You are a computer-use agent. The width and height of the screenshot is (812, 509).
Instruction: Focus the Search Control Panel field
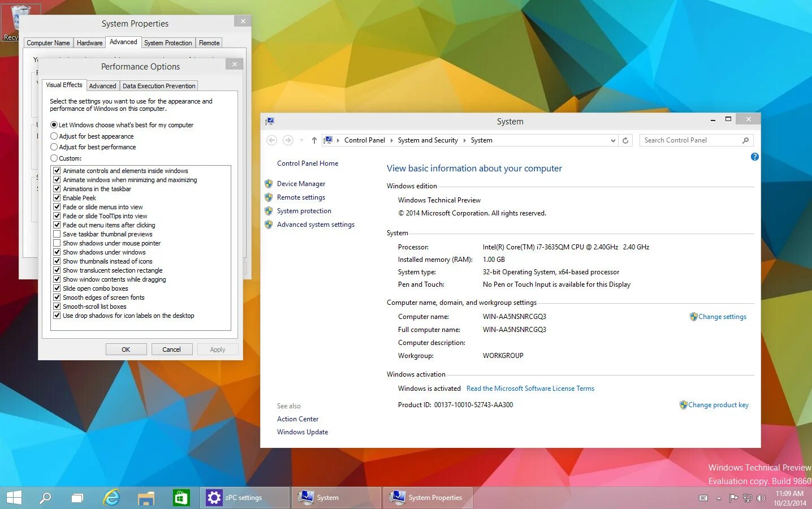(x=696, y=140)
